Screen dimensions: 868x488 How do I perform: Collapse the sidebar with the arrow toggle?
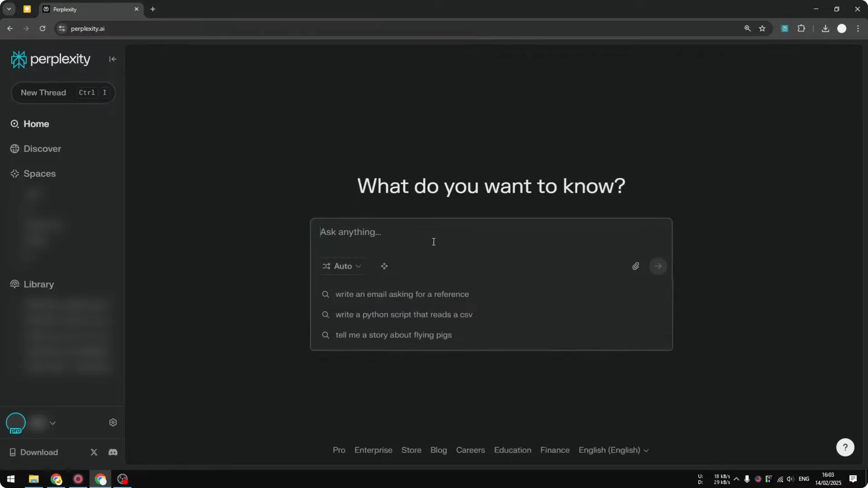pyautogui.click(x=113, y=59)
